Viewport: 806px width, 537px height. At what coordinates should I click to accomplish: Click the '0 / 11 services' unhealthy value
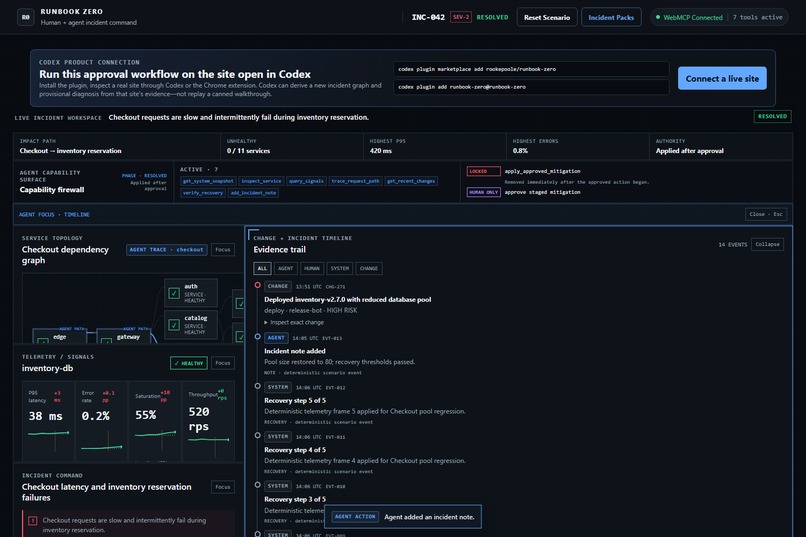248,151
